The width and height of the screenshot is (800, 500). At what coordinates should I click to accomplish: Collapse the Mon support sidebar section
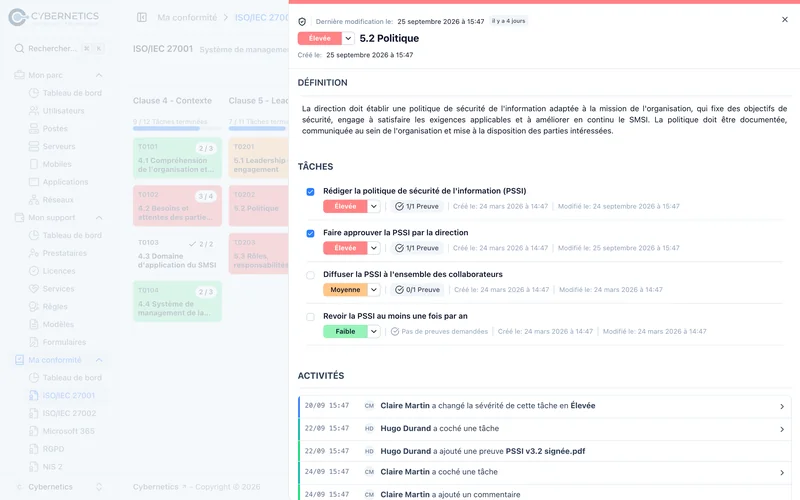pos(99,217)
